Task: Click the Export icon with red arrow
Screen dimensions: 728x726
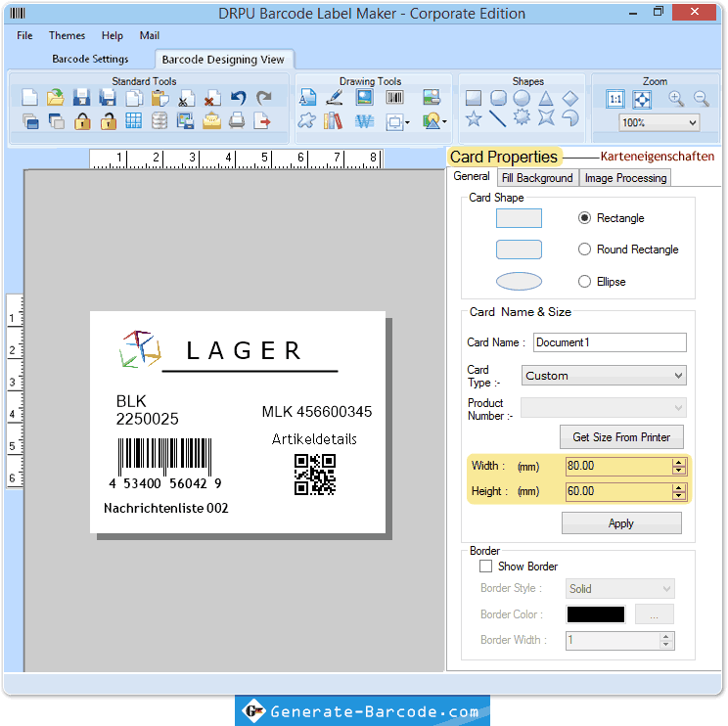Action: coord(262,121)
